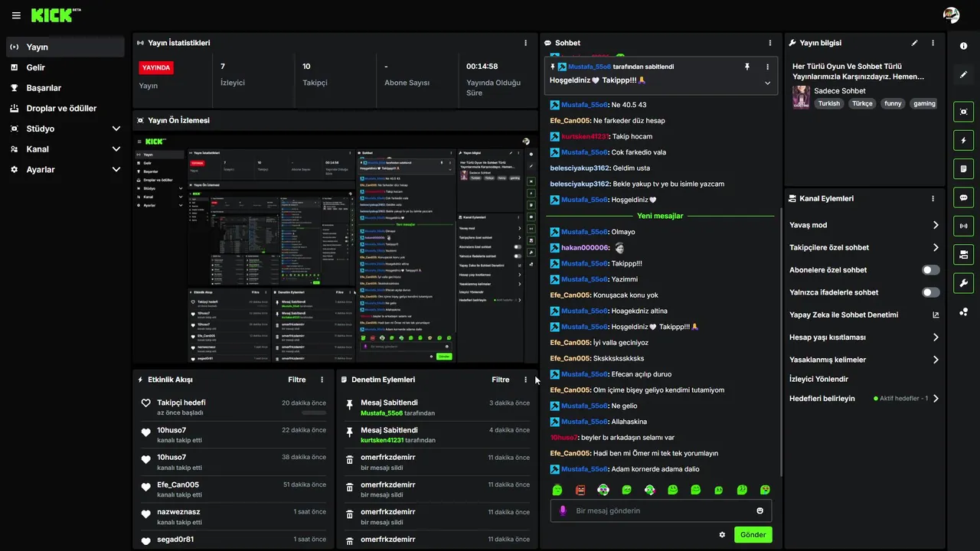Open Yayın bilgisi three-dot options
The width and height of the screenshot is (980, 551).
pyautogui.click(x=933, y=43)
